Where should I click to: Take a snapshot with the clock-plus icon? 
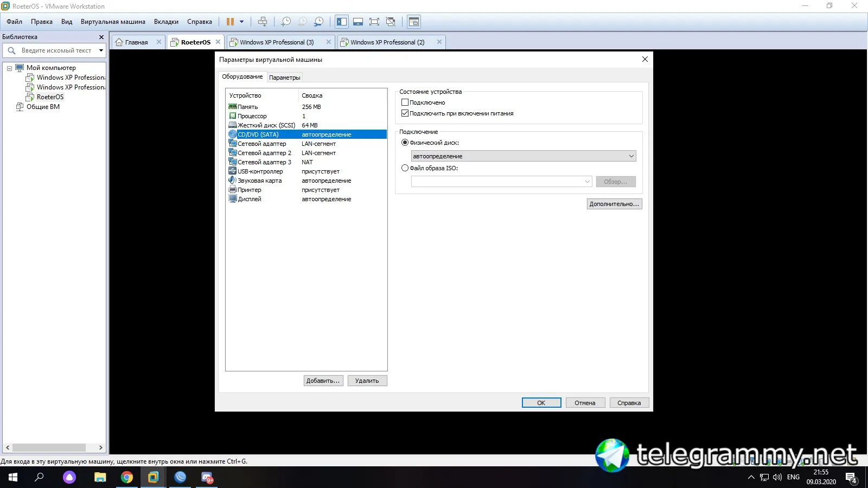[x=286, y=22]
